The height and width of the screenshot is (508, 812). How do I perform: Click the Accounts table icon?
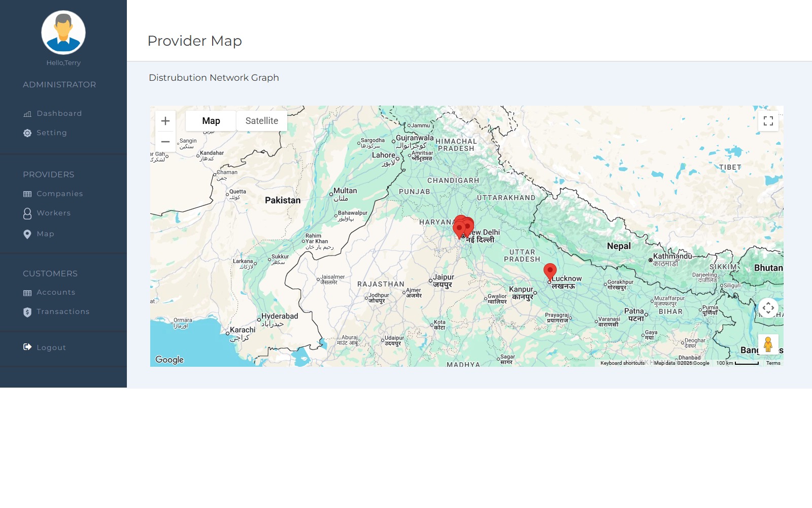point(27,293)
